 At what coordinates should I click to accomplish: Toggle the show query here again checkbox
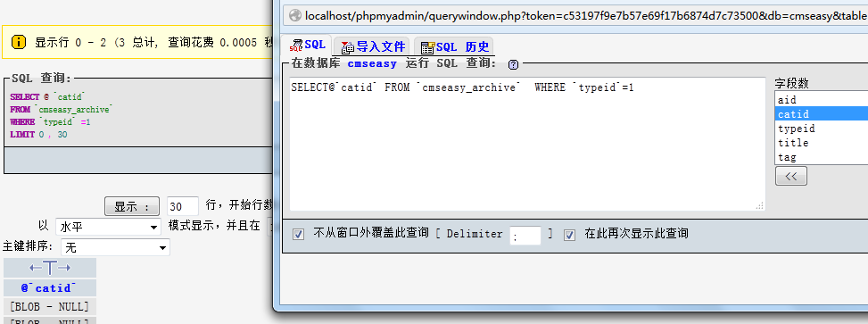point(569,234)
